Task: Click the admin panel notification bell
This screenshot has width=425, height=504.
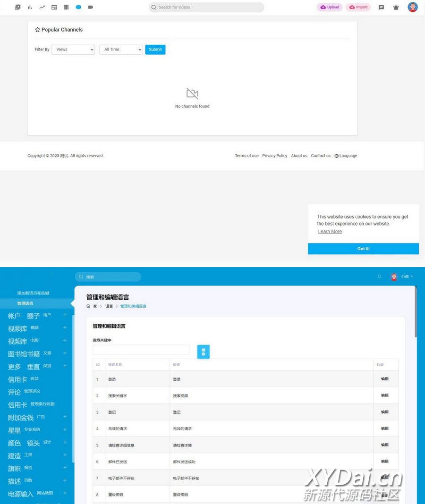Action: (379, 277)
